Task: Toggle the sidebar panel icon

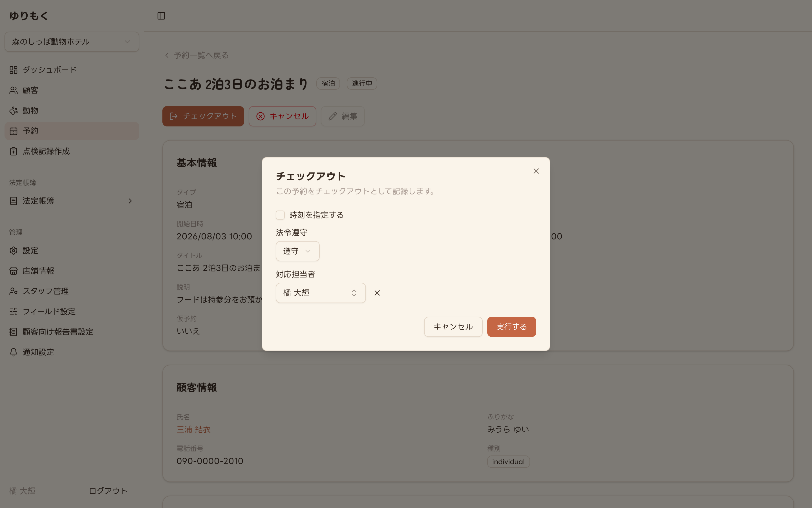Action: (161, 16)
